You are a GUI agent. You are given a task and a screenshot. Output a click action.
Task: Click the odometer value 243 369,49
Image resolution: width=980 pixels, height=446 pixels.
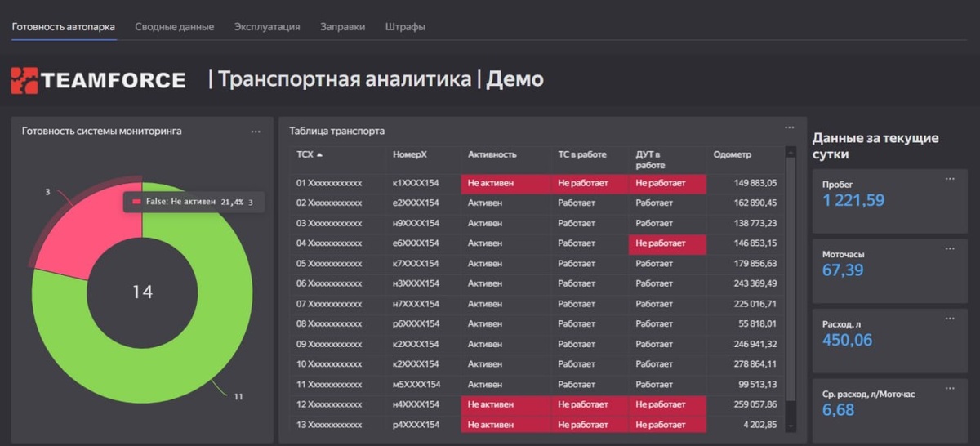point(755,283)
